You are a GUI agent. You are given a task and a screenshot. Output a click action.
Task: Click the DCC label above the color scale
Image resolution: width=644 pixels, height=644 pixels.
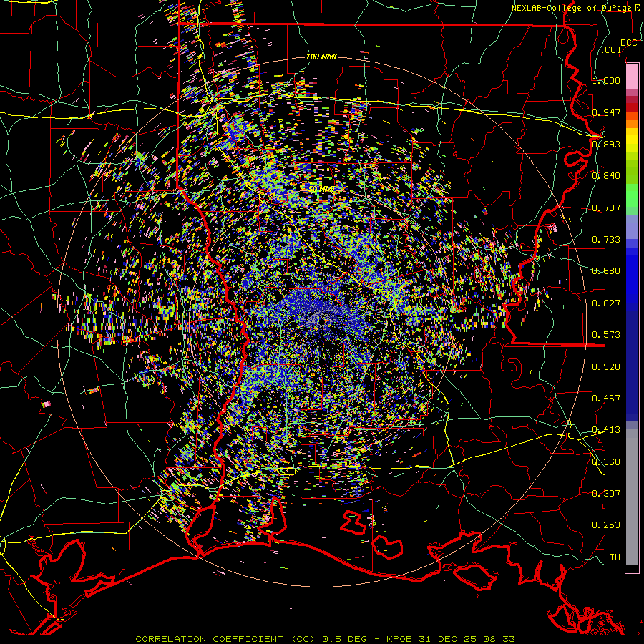(628, 43)
